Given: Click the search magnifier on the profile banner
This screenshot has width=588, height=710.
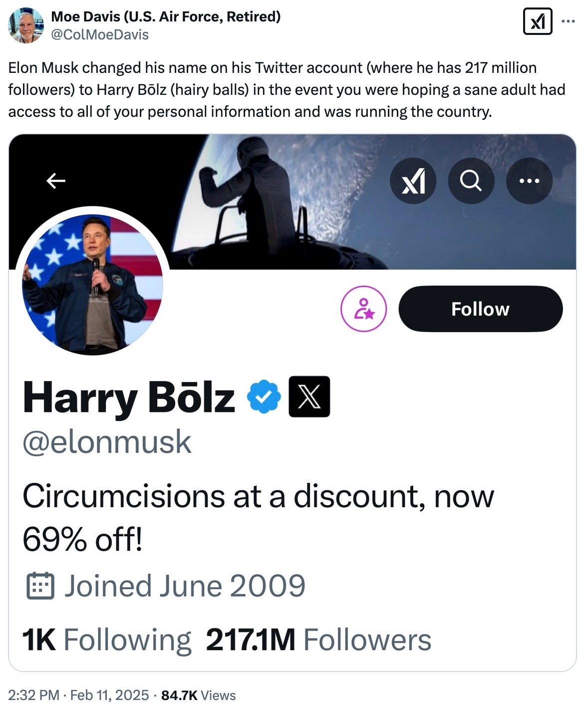Looking at the screenshot, I should tap(471, 181).
